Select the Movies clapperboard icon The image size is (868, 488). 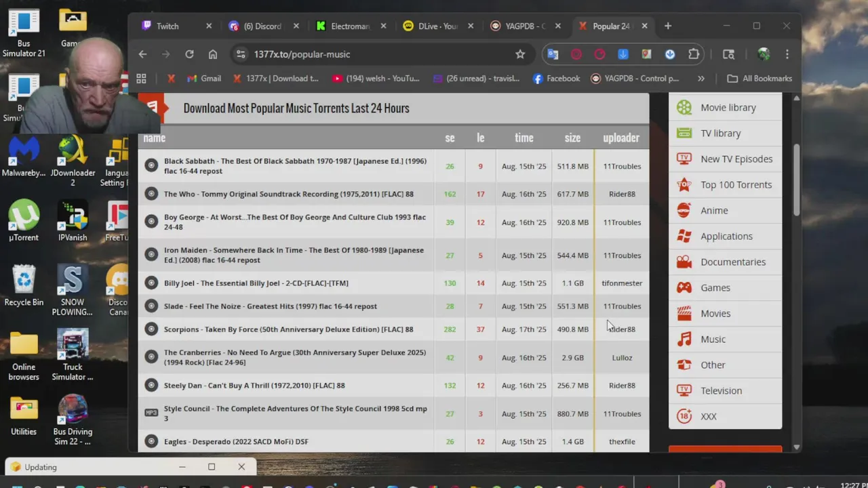[684, 313]
